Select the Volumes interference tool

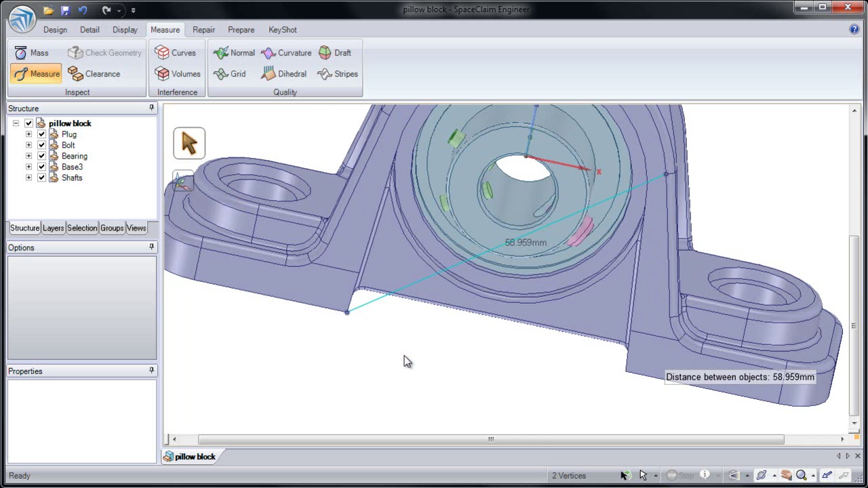pos(178,74)
